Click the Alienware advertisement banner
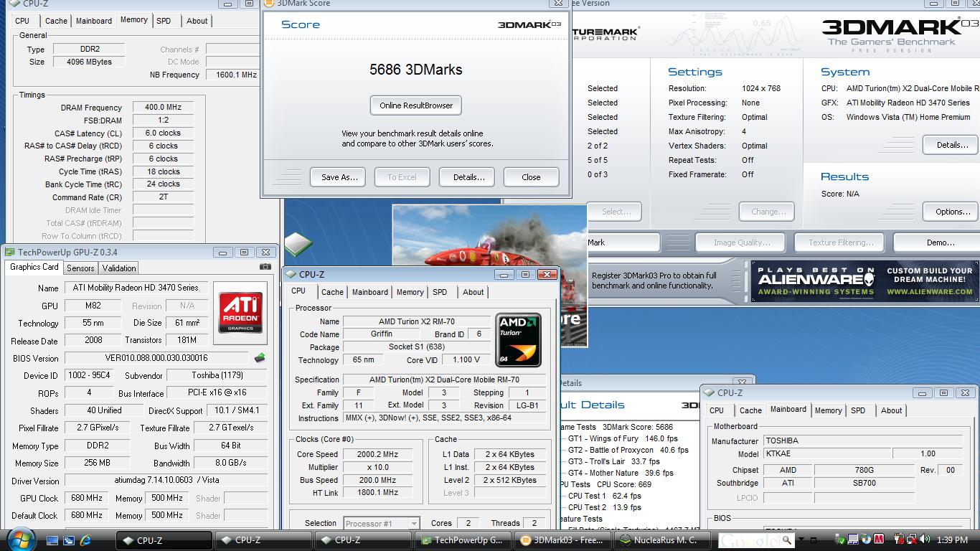 click(865, 281)
